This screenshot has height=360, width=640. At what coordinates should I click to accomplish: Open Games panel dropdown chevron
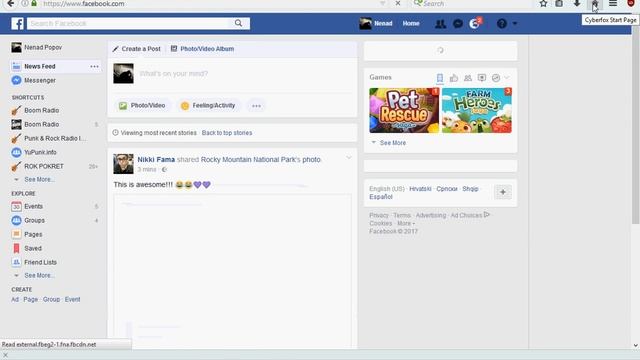[x=507, y=78]
